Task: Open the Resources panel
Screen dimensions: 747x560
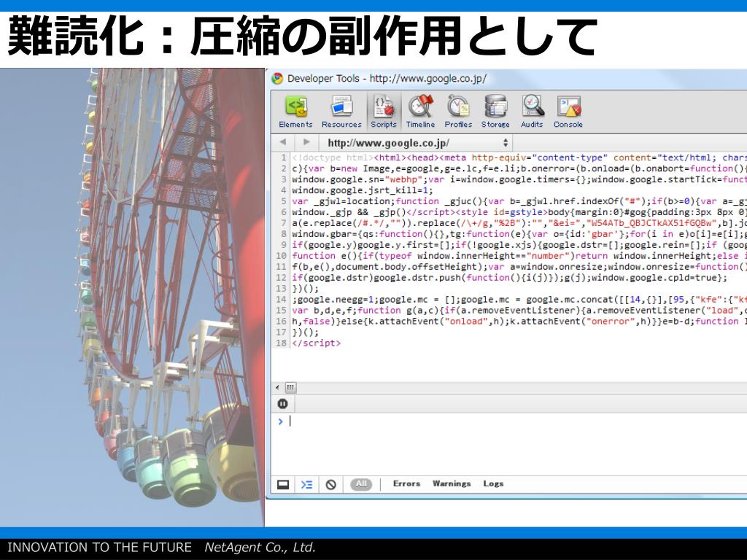Action: [341, 112]
